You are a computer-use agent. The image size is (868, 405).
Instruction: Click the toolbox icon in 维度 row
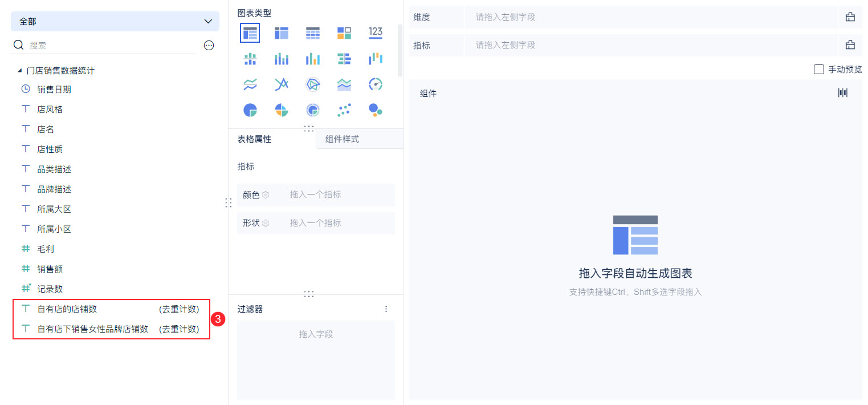(850, 17)
